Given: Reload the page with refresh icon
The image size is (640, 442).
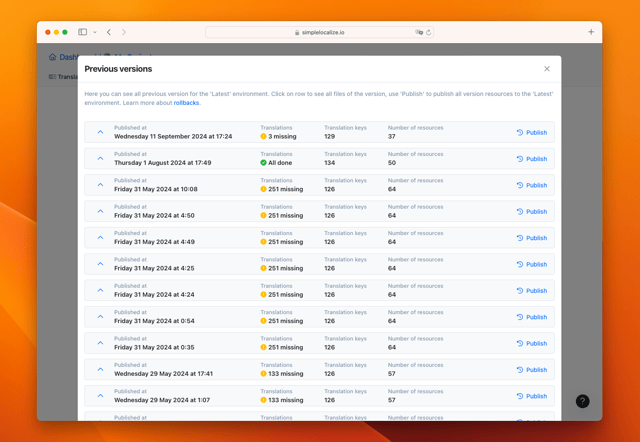Looking at the screenshot, I should coord(428,32).
